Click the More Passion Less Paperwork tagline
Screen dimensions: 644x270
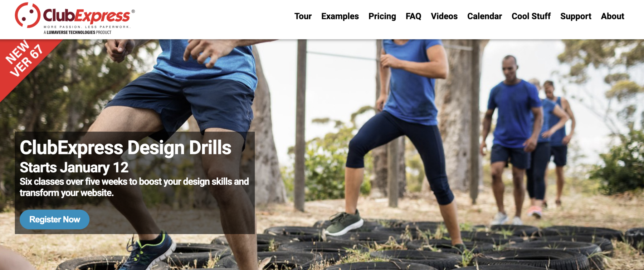pos(87,27)
